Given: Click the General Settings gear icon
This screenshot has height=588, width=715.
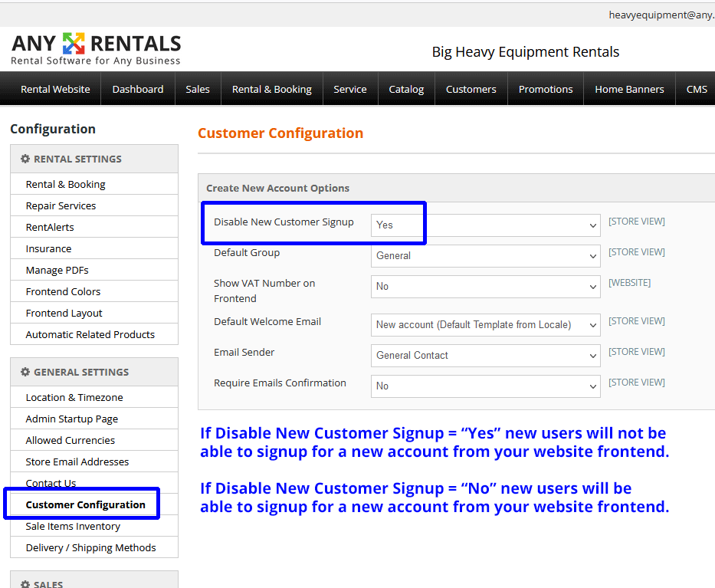Looking at the screenshot, I should 25,372.
